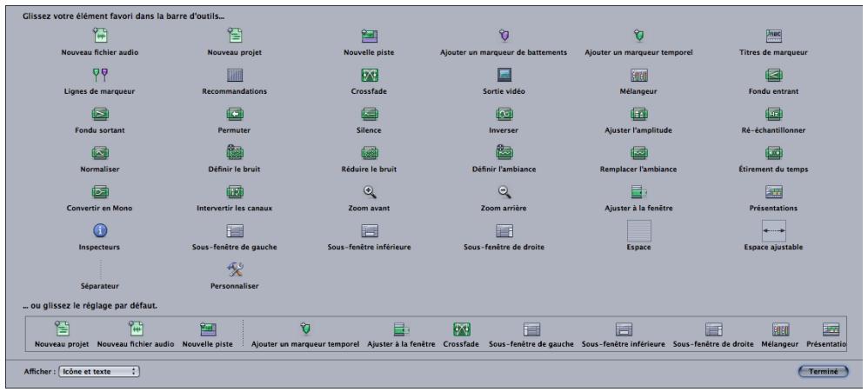The height and width of the screenshot is (392, 868).
Task: Click the Présentations icon in top palette
Action: 773,192
